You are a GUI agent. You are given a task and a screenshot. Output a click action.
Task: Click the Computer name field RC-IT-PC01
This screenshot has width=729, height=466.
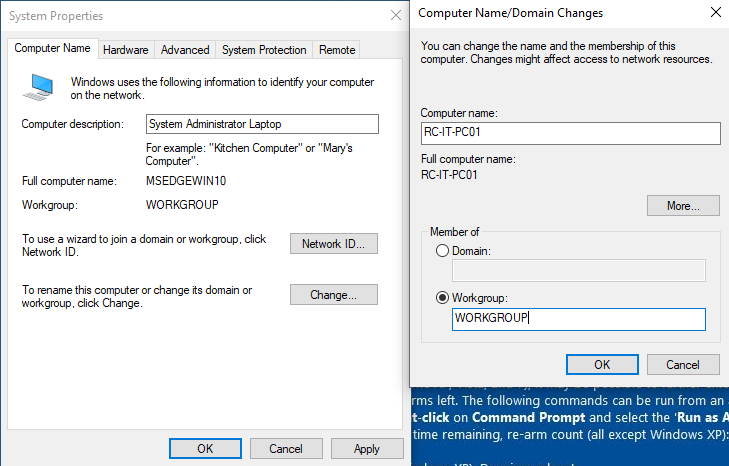point(570,133)
